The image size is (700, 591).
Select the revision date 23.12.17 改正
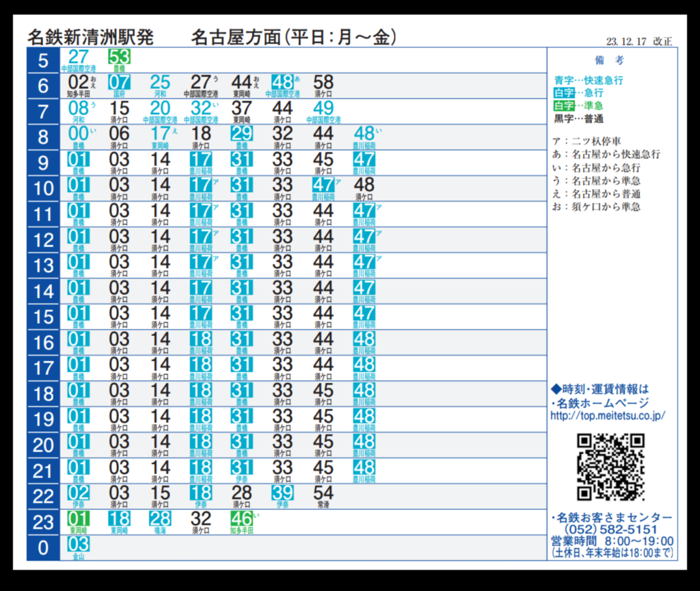[639, 41]
